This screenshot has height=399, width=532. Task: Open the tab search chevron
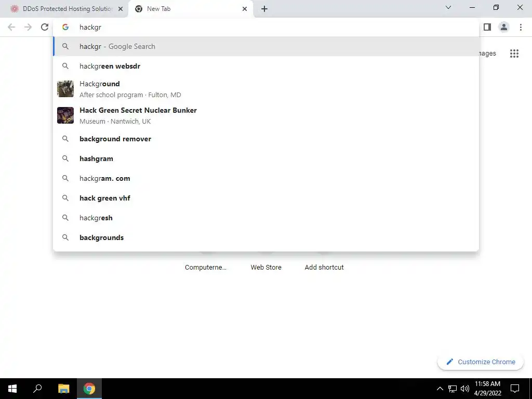pos(448,7)
